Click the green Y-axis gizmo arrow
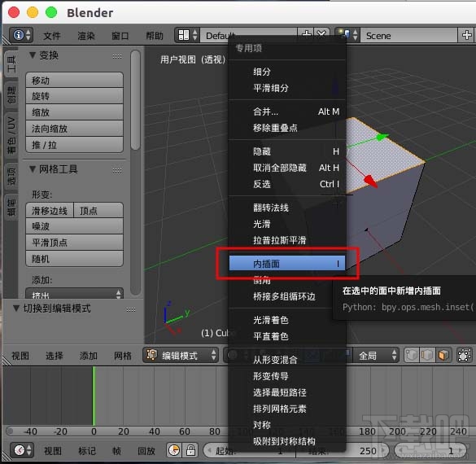The height and width of the screenshot is (464, 476). (382, 138)
